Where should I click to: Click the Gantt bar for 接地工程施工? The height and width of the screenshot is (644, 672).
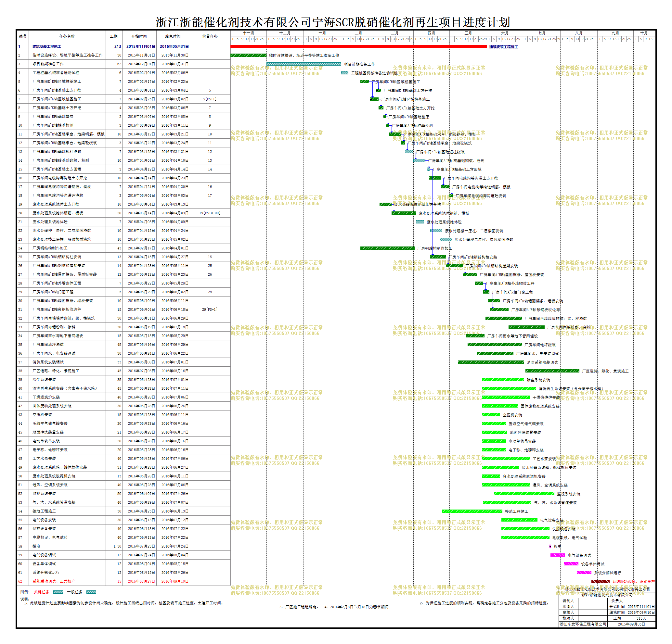472,511
